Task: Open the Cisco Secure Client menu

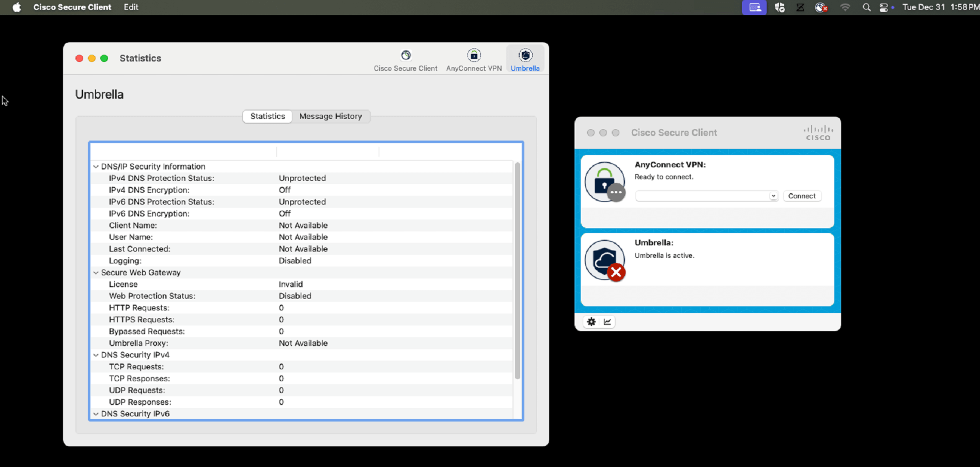Action: coord(72,7)
